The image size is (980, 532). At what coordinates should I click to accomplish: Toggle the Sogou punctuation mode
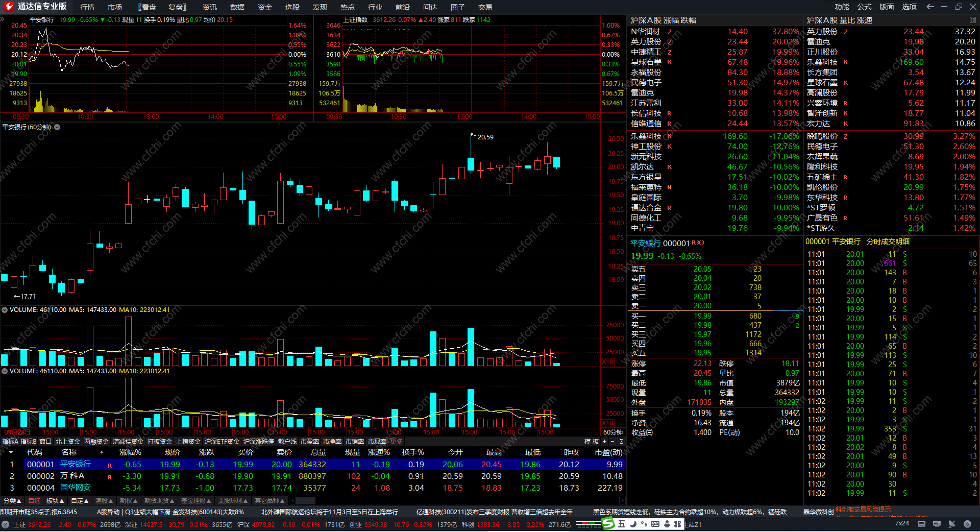click(x=644, y=524)
